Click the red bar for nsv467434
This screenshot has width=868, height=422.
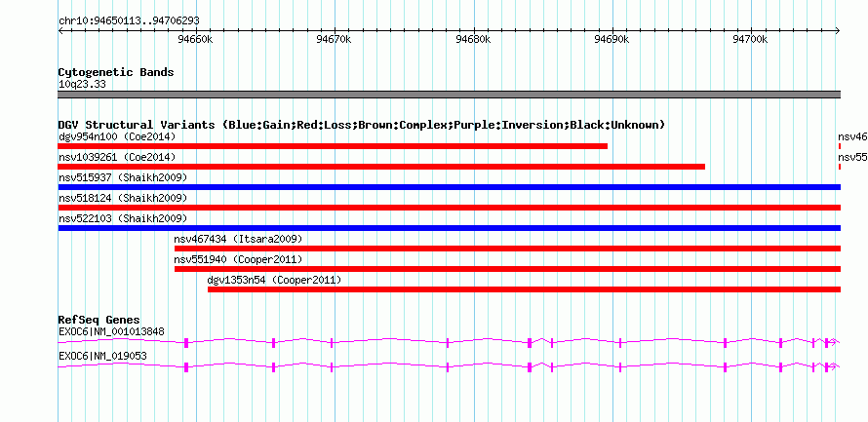(507, 249)
